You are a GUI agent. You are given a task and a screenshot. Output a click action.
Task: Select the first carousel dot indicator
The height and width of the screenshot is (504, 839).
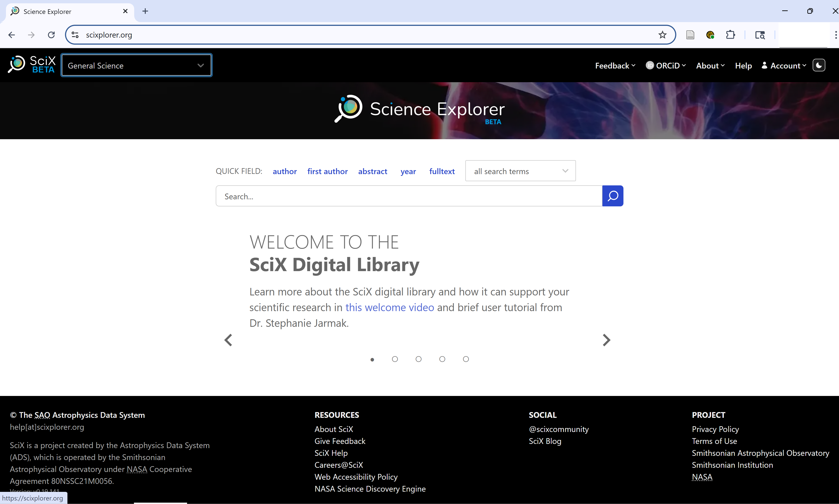tap(372, 359)
